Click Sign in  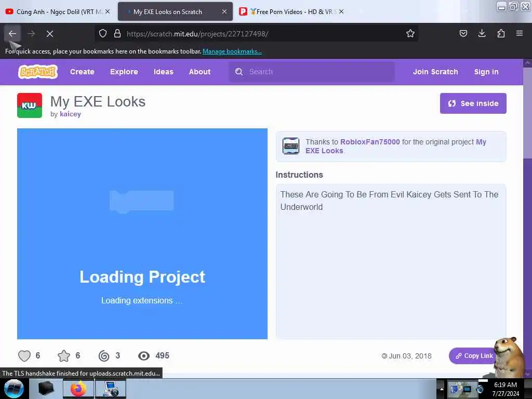click(486, 72)
